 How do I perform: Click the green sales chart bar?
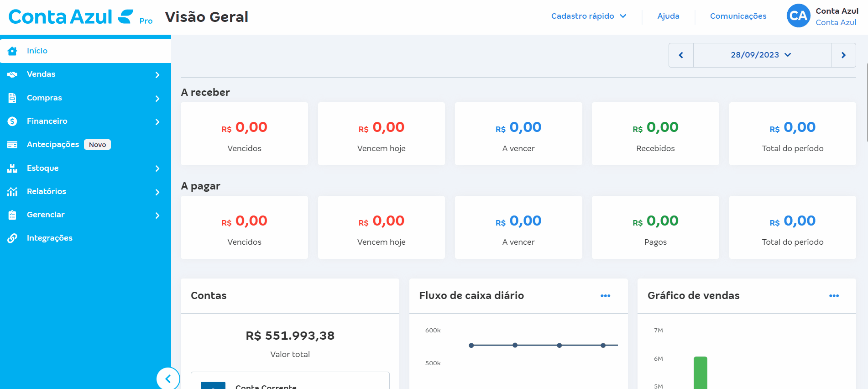[701, 373]
